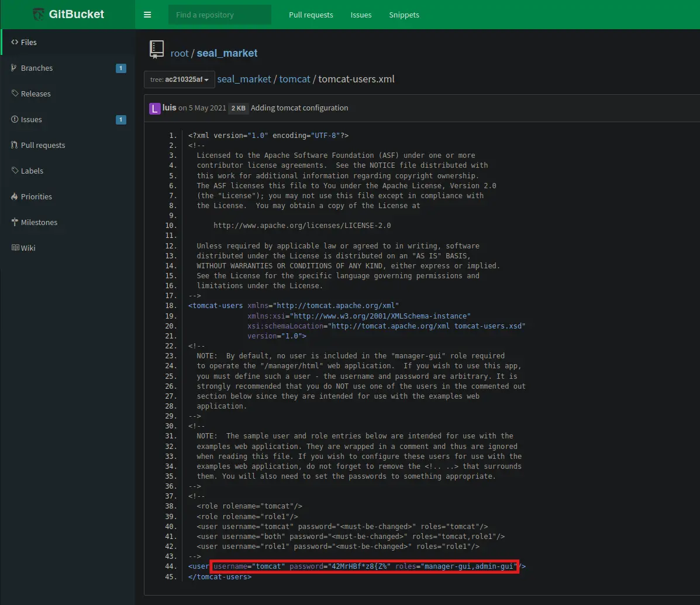Click the Labels tag icon
Image resolution: width=700 pixels, height=605 pixels.
coord(15,171)
